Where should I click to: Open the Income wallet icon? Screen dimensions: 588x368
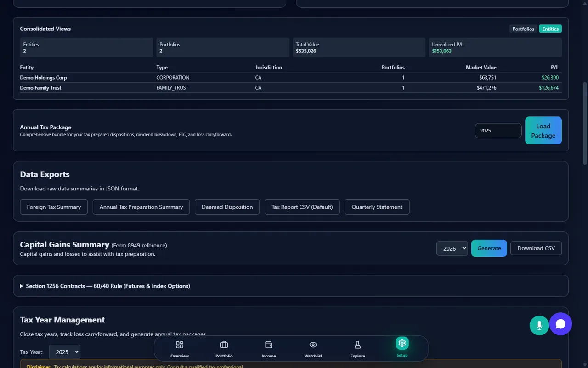pos(269,345)
